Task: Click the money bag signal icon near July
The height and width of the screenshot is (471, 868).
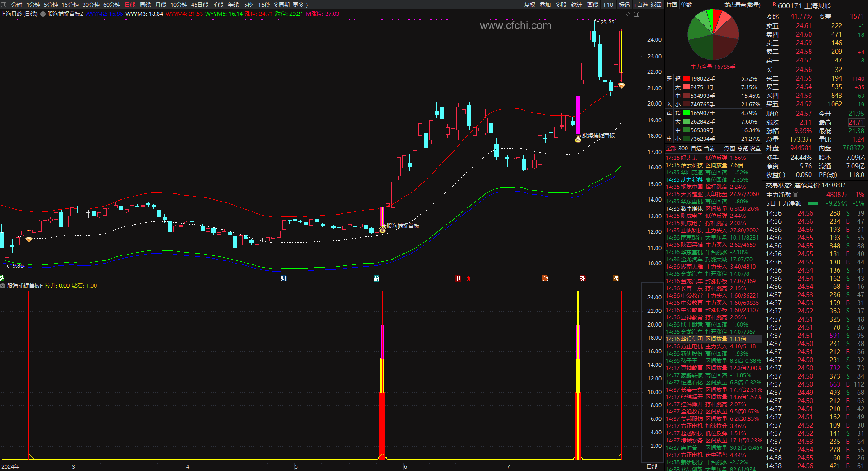Action: [x=578, y=139]
